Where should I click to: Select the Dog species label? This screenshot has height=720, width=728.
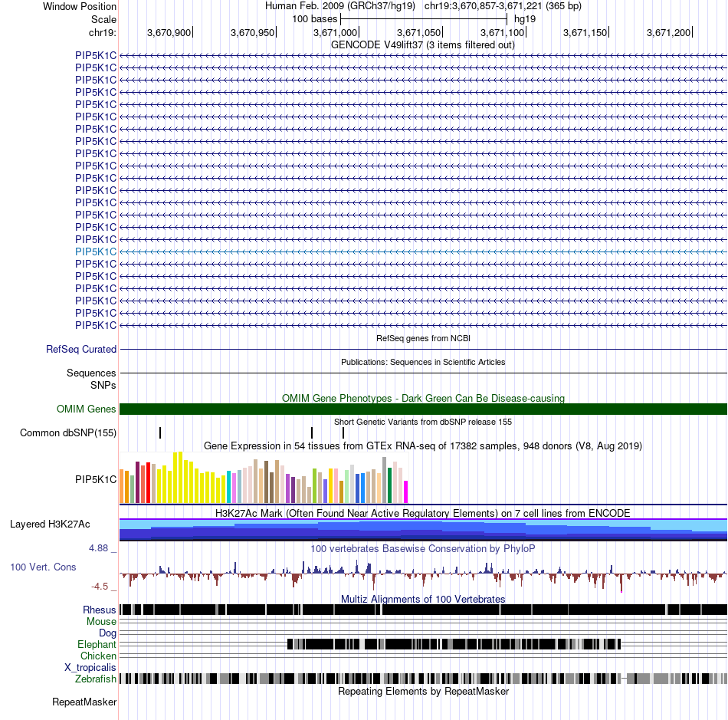point(107,633)
